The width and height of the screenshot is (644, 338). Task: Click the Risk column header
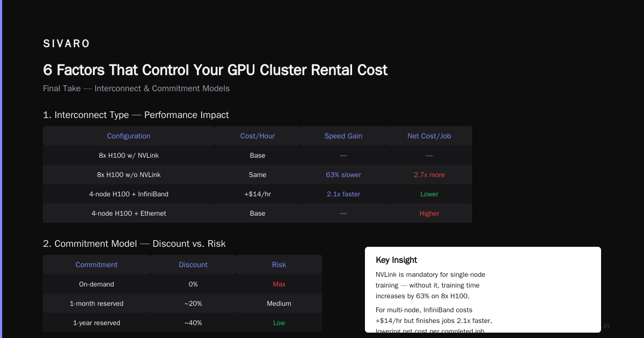click(x=279, y=264)
